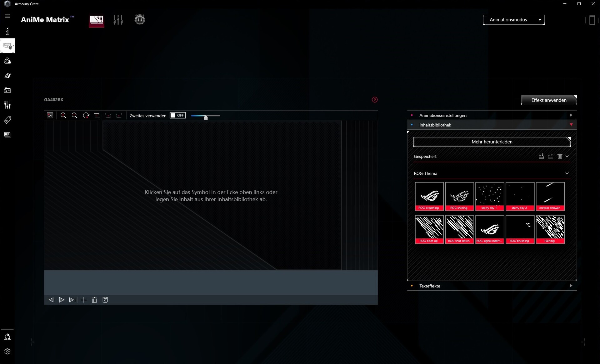Click the zoom in magnifier icon

click(63, 115)
